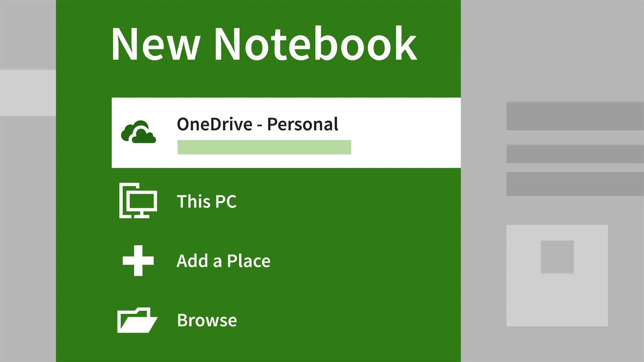Click the OneDrive cloud icon

click(x=139, y=132)
